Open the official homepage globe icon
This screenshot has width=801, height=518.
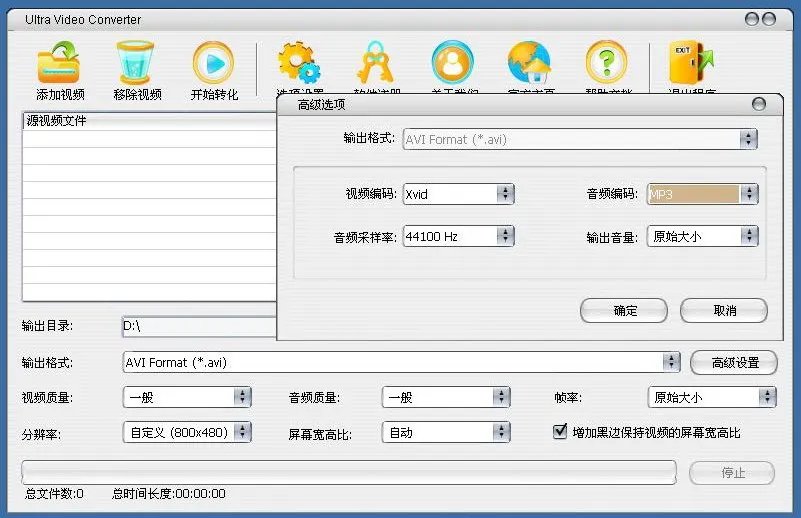pos(530,63)
